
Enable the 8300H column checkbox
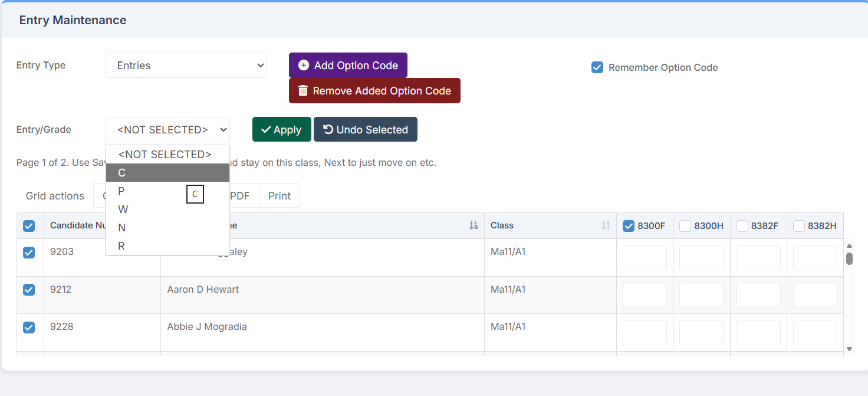click(685, 226)
